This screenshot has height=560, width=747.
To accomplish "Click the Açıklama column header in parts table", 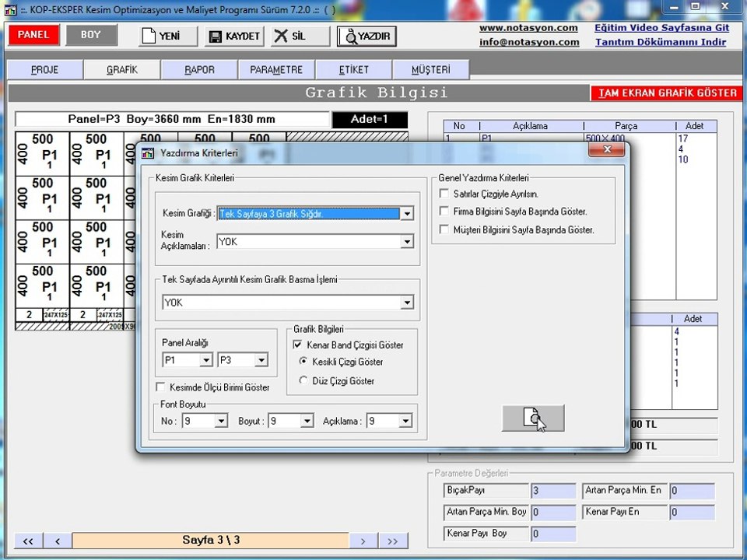I will click(x=530, y=126).
